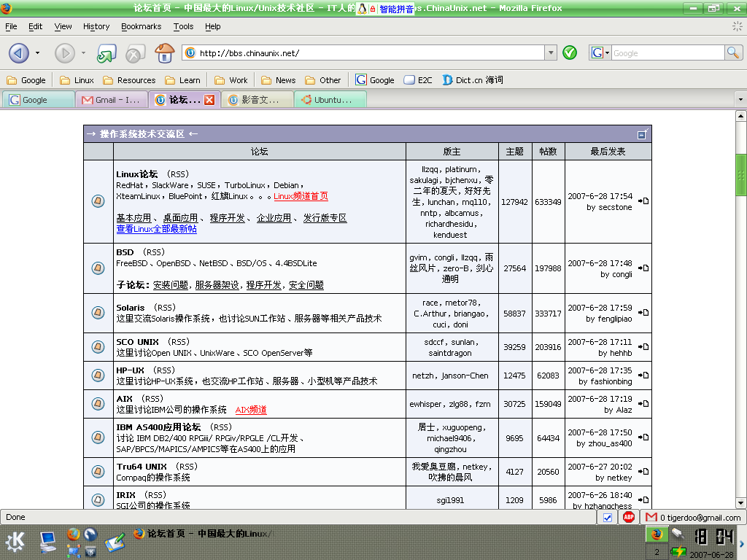Open the Linux bookmarks folder
The image size is (747, 560).
tap(77, 80)
